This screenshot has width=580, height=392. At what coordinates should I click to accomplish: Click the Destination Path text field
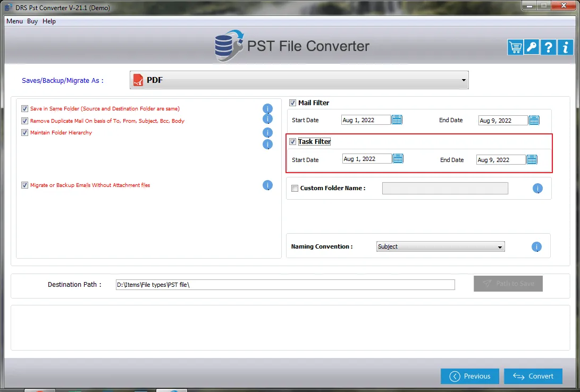coord(285,285)
